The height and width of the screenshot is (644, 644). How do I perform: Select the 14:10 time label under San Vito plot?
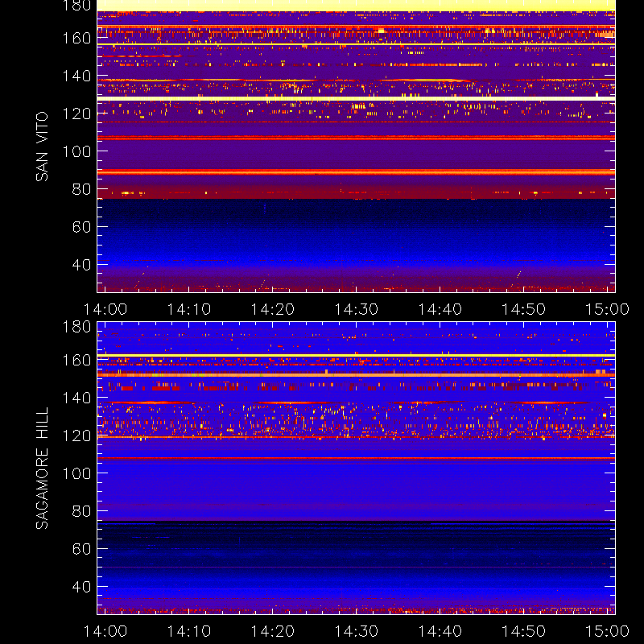(189, 309)
